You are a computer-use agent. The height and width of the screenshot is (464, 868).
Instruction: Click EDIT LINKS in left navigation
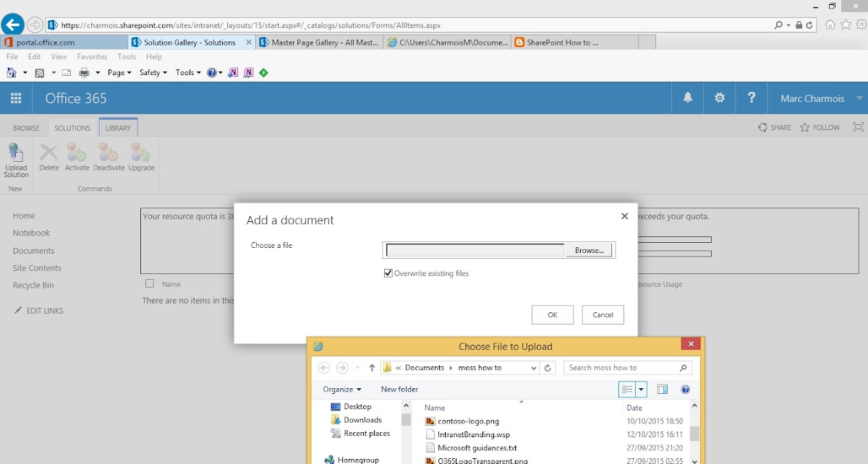pos(39,311)
